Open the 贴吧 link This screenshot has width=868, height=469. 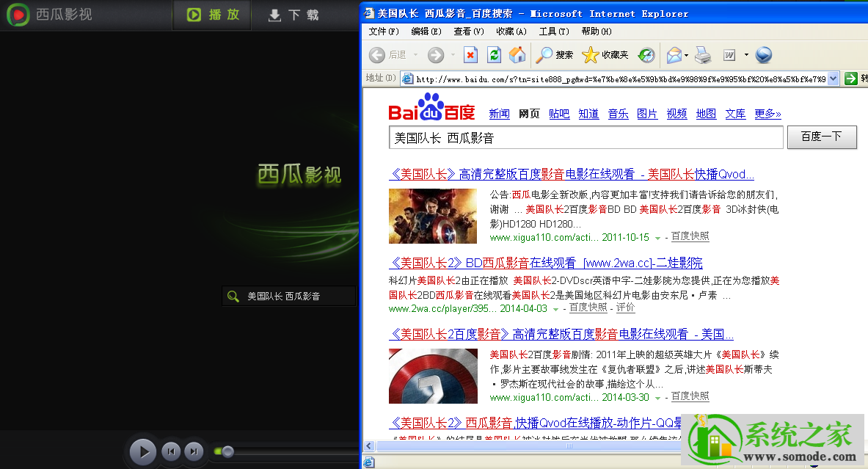tap(559, 114)
